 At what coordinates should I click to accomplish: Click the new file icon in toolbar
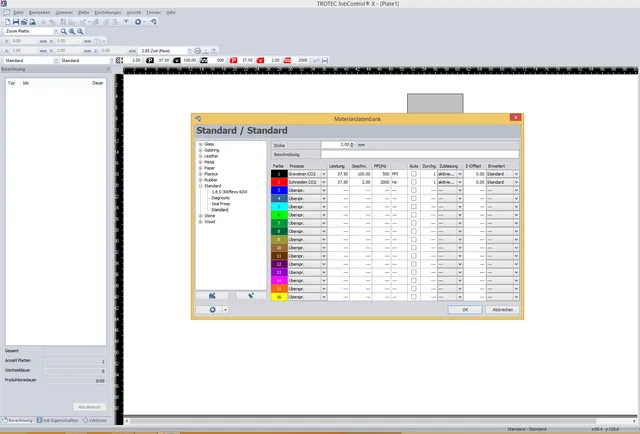point(7,21)
